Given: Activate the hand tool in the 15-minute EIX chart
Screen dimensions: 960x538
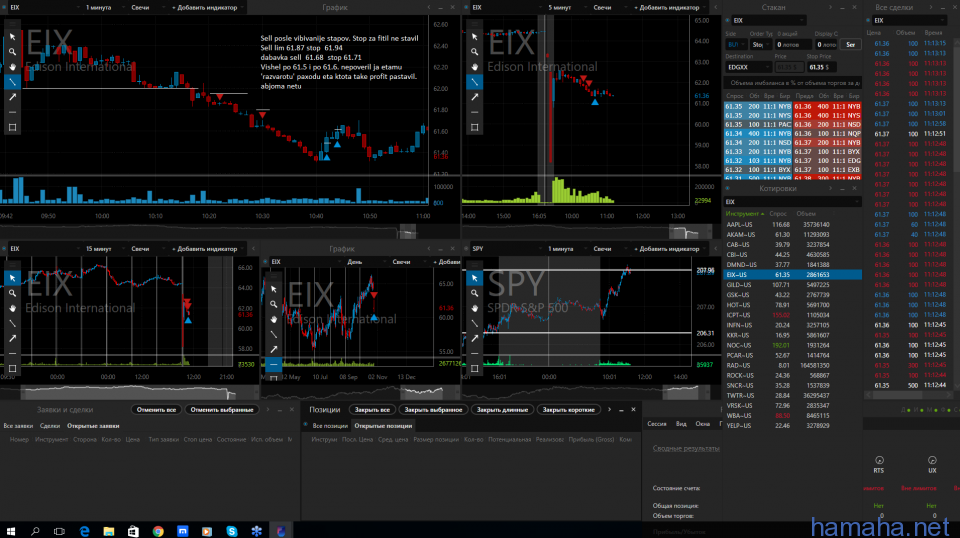Looking at the screenshot, I should (x=12, y=308).
